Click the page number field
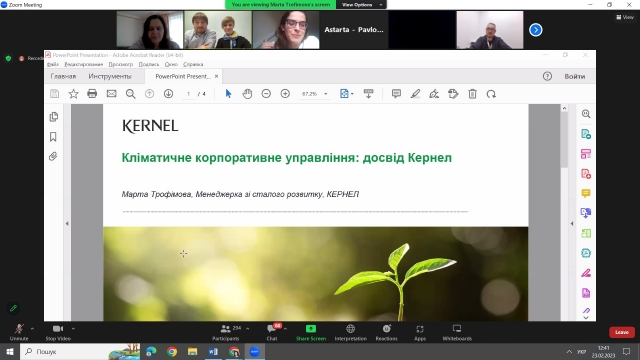The width and height of the screenshot is (640, 360). click(188, 94)
